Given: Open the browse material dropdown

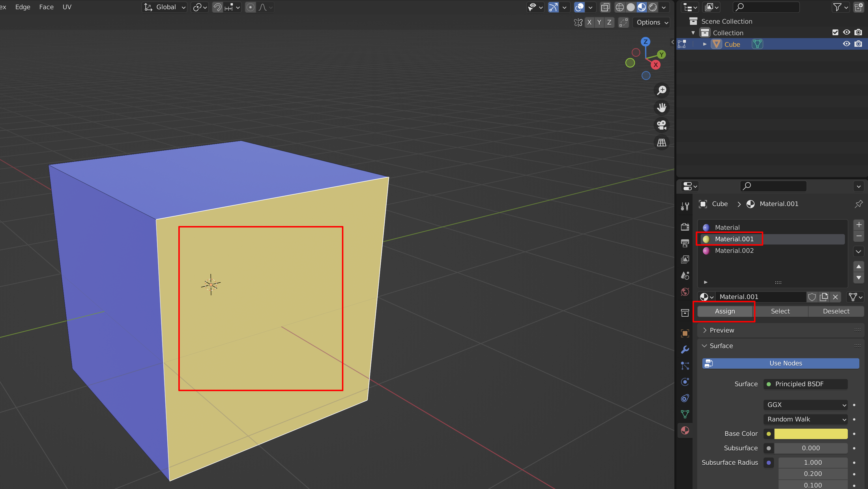Looking at the screenshot, I should coord(707,297).
